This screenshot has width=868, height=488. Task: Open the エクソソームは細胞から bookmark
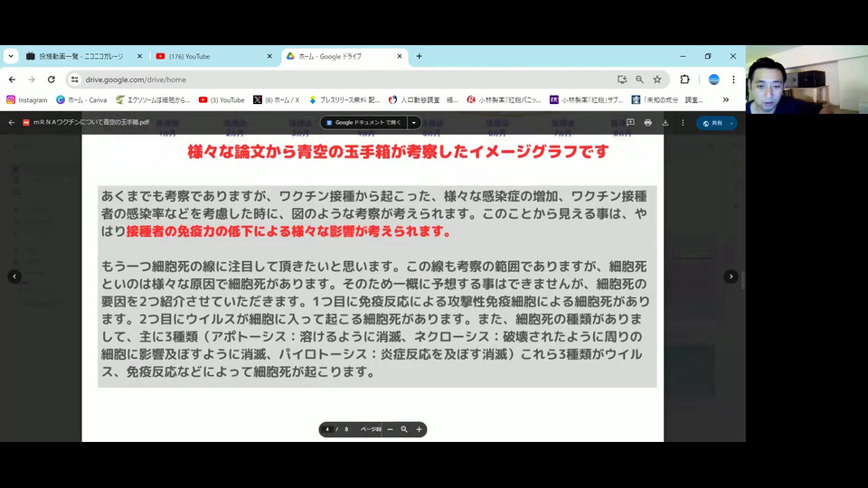click(x=153, y=100)
